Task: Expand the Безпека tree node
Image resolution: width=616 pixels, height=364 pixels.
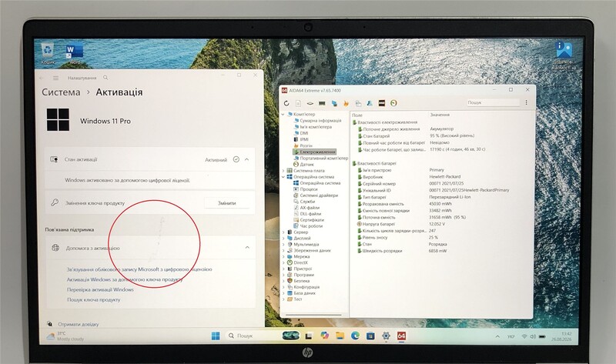Action: pos(283,281)
